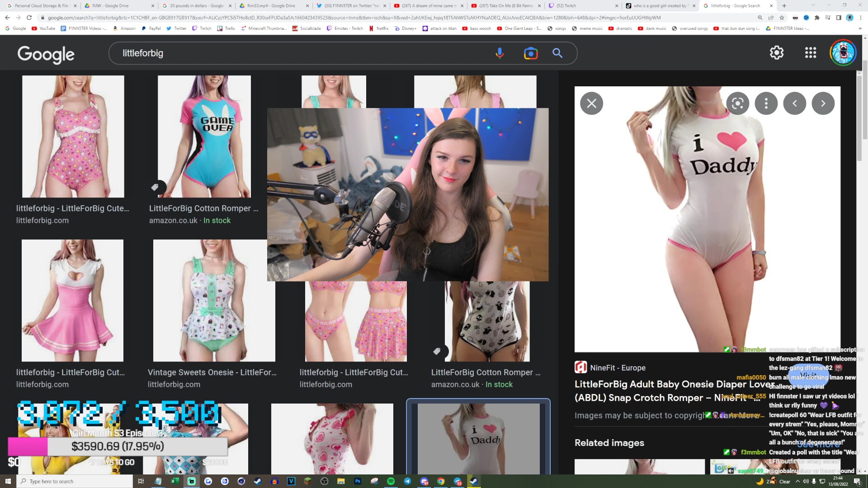Open Task View on taskbar

coord(141,481)
